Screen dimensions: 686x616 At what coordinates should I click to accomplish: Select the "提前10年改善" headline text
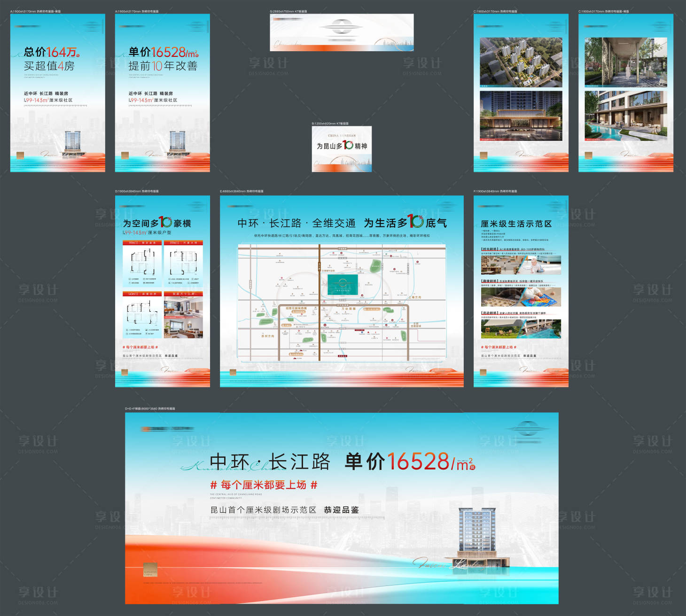point(163,66)
